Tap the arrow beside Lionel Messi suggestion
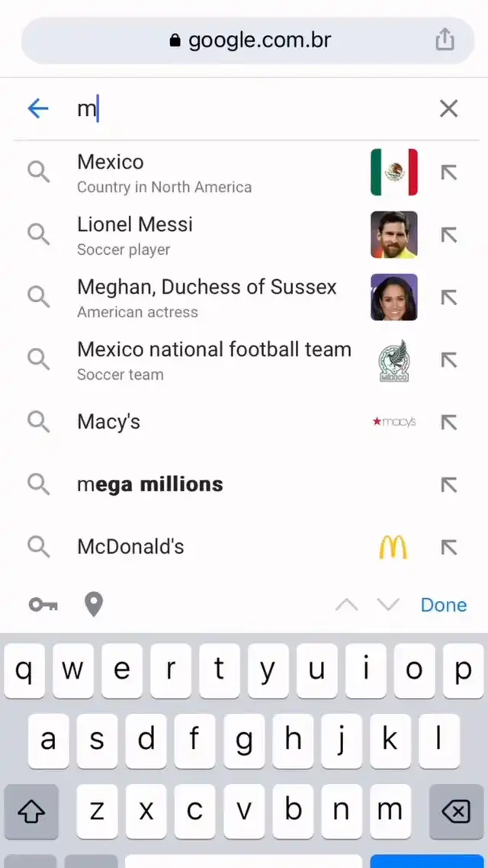This screenshot has height=868, width=488. click(x=449, y=235)
